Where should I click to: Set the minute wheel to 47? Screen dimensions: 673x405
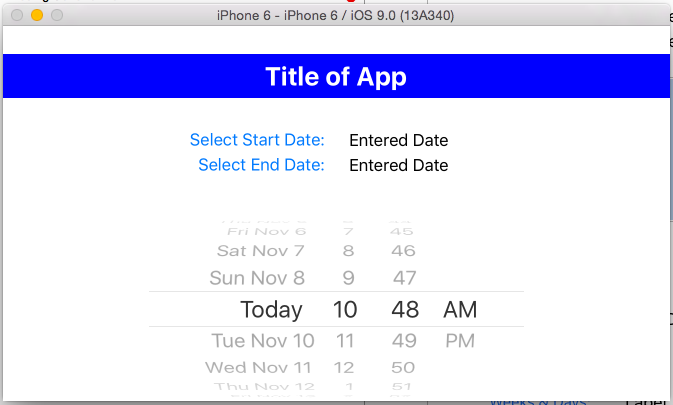point(404,277)
